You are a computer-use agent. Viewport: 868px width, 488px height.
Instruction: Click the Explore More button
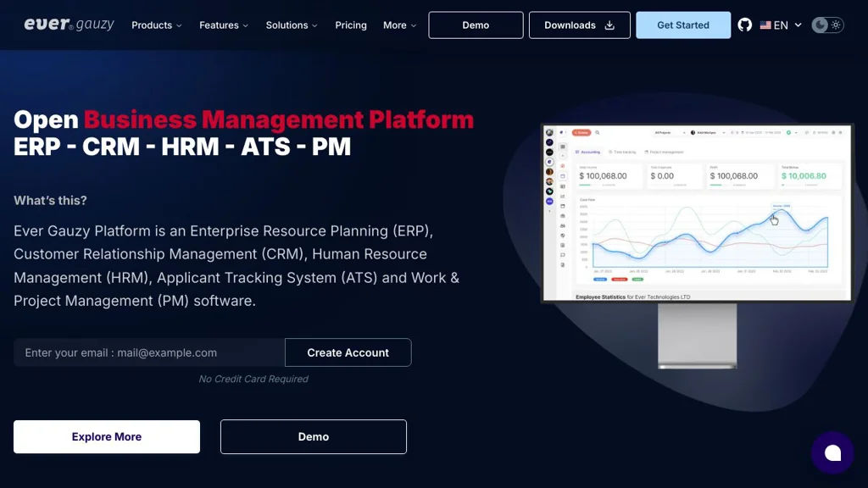(x=107, y=436)
